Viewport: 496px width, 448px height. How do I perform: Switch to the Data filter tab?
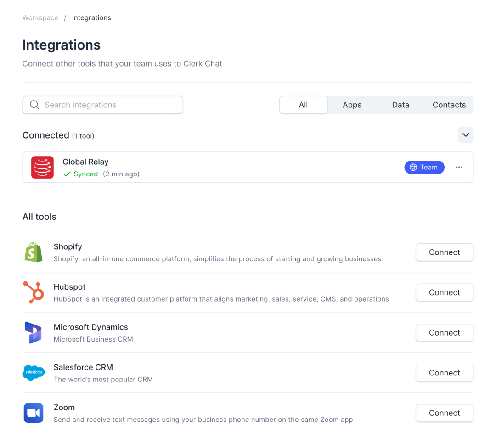coord(400,105)
